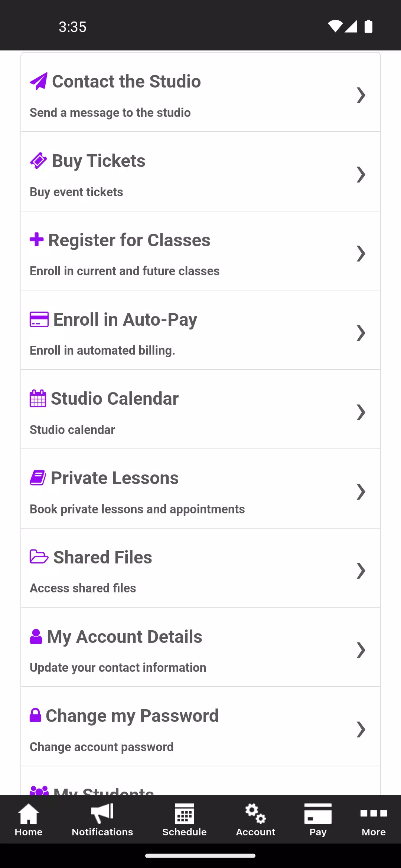Switch to the Home tab

[29, 820]
